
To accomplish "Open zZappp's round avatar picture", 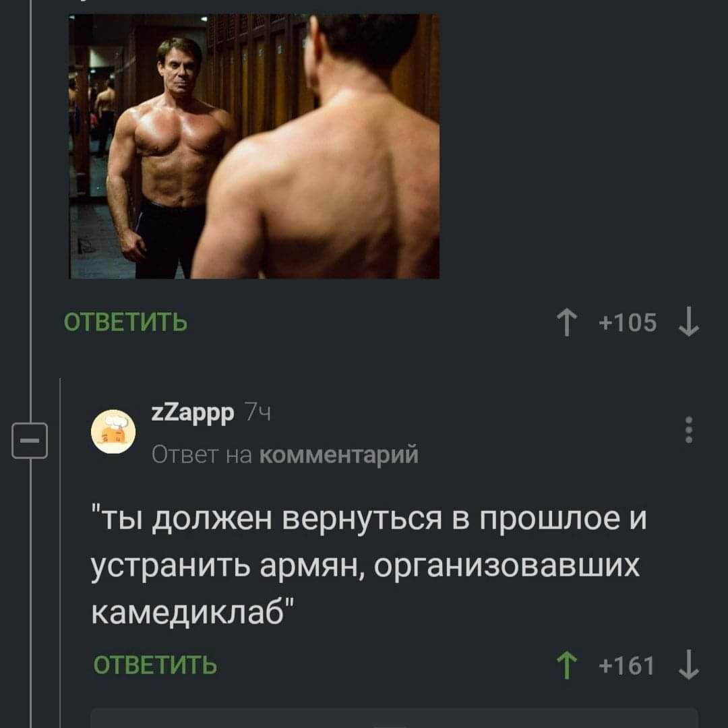I will point(113,432).
